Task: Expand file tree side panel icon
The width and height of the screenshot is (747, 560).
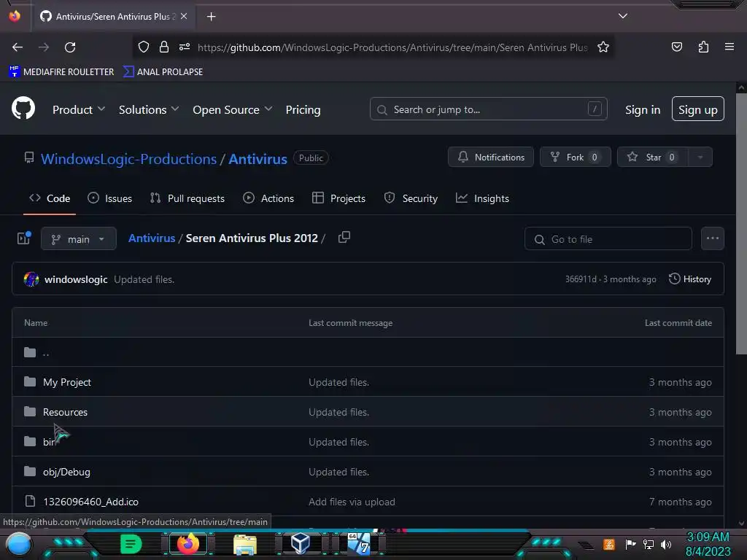Action: click(24, 238)
